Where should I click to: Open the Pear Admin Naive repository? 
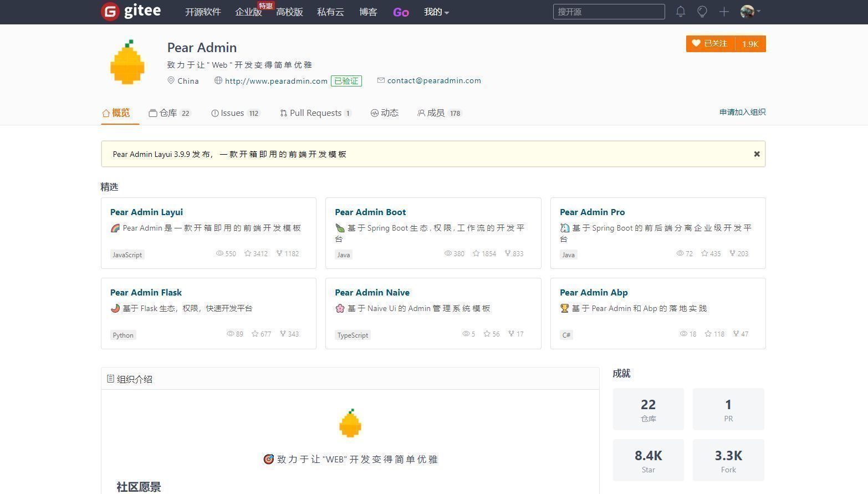[x=372, y=292]
